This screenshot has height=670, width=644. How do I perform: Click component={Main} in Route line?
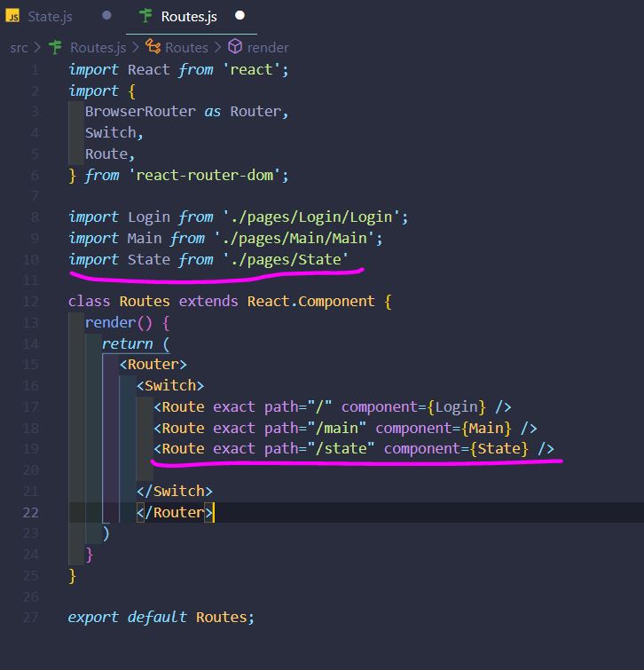(x=444, y=428)
